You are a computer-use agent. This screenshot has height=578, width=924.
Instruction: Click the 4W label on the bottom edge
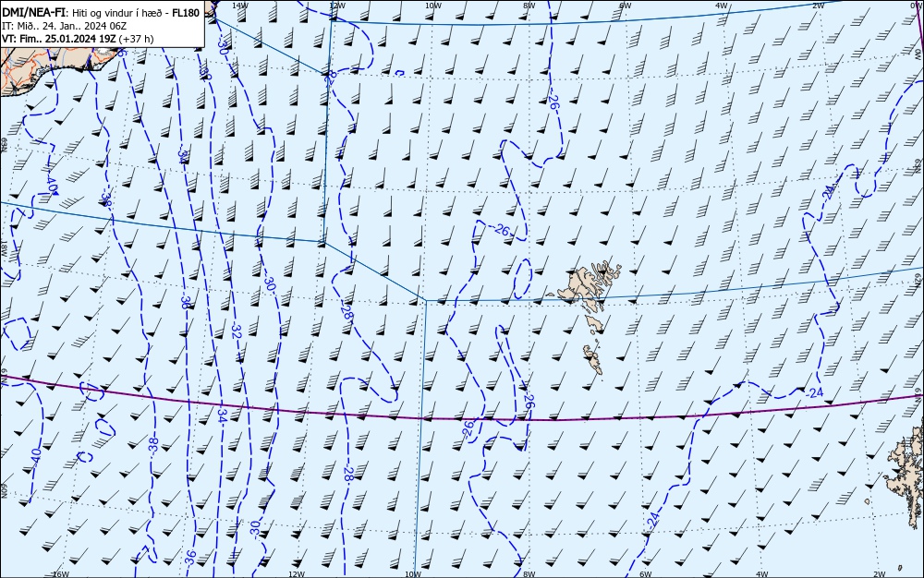[762, 574]
